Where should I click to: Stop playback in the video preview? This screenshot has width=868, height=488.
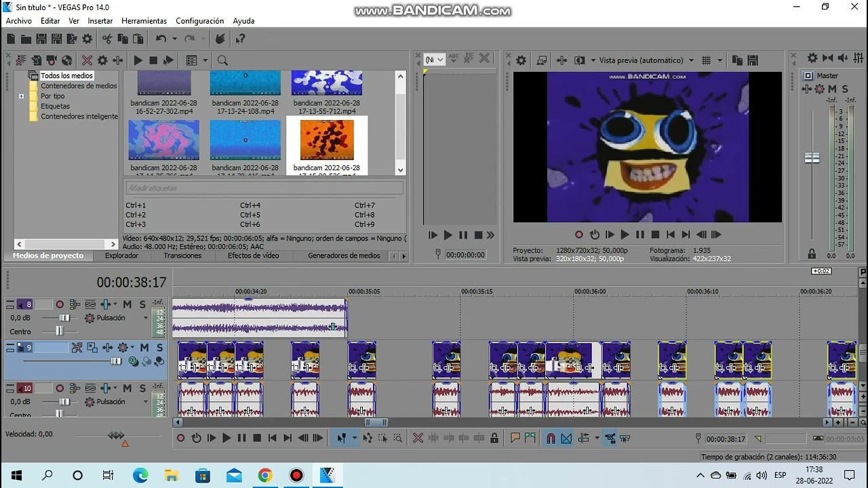click(655, 235)
